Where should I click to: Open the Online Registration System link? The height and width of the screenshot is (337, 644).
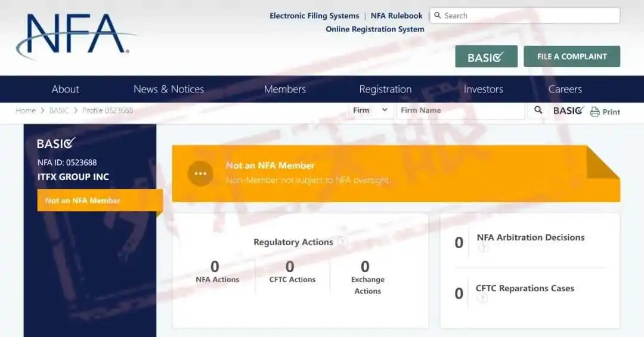click(x=375, y=29)
